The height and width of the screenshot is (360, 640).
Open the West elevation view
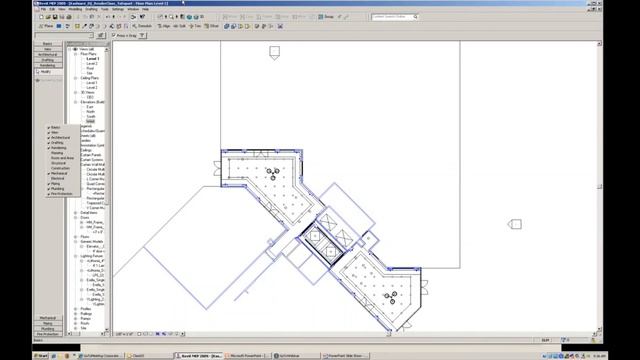90,121
